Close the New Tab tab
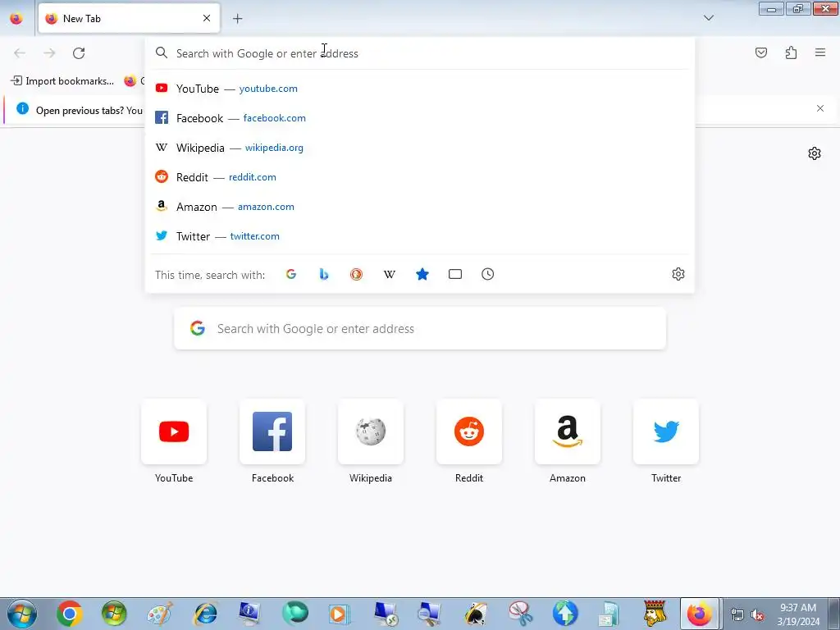 point(207,18)
